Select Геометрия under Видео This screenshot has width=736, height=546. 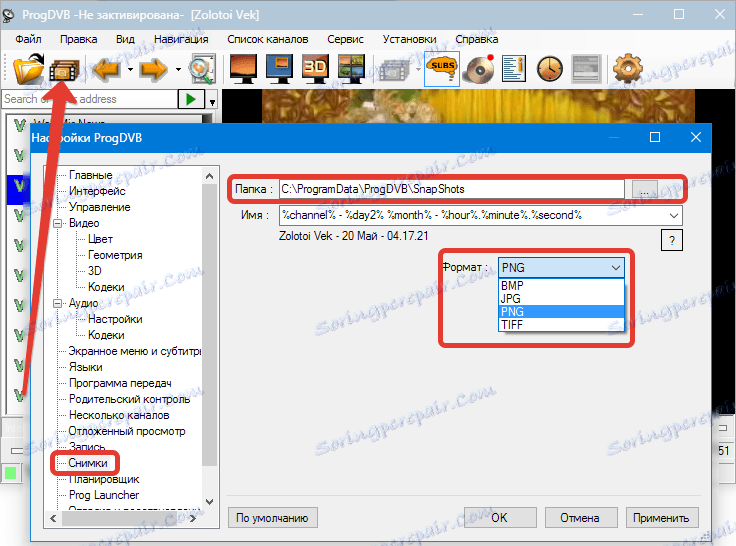coord(115,255)
